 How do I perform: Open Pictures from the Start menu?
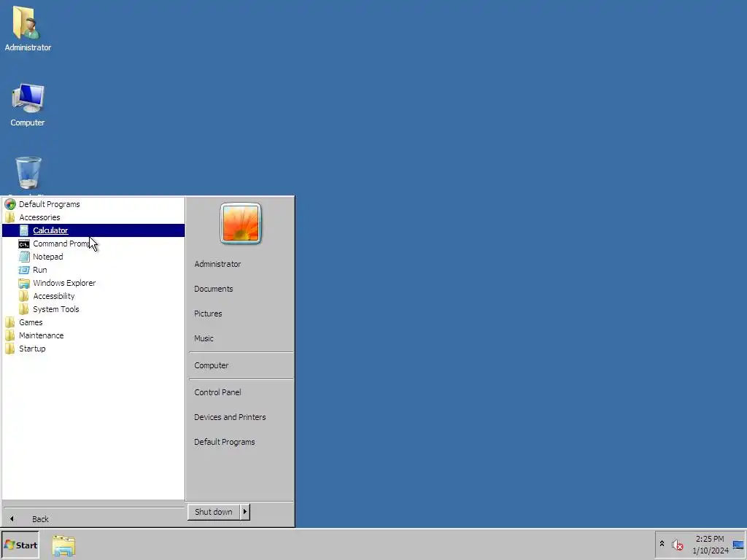(208, 314)
